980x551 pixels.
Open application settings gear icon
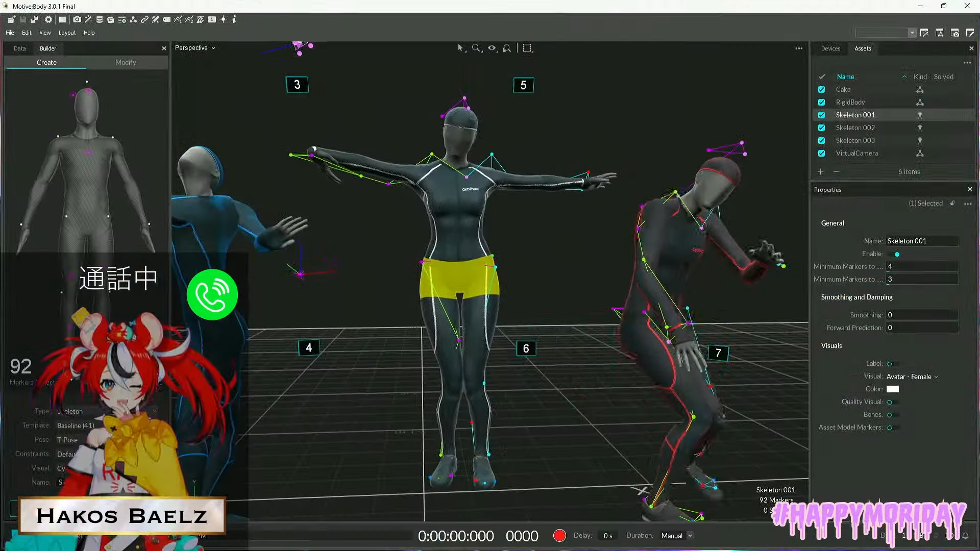[48, 19]
